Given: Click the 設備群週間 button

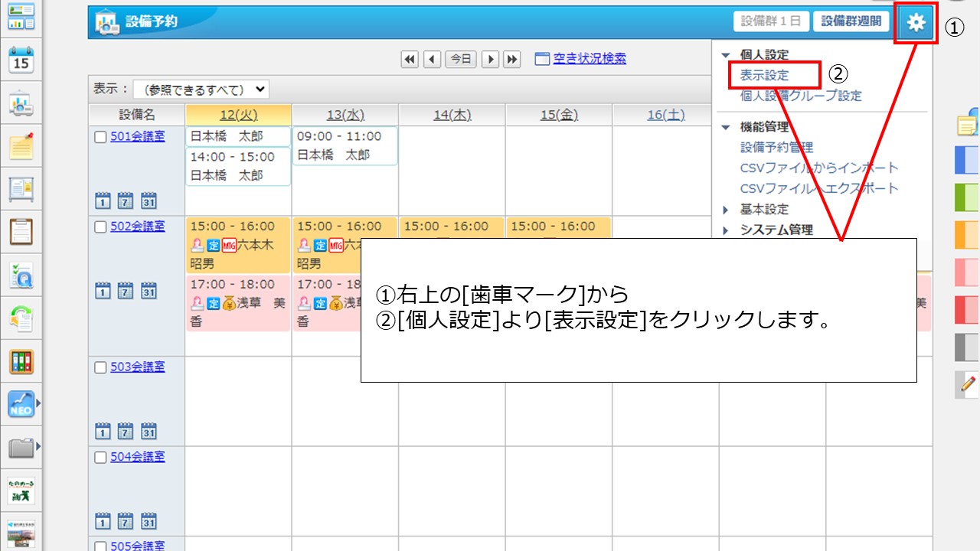Looking at the screenshot, I should point(851,21).
